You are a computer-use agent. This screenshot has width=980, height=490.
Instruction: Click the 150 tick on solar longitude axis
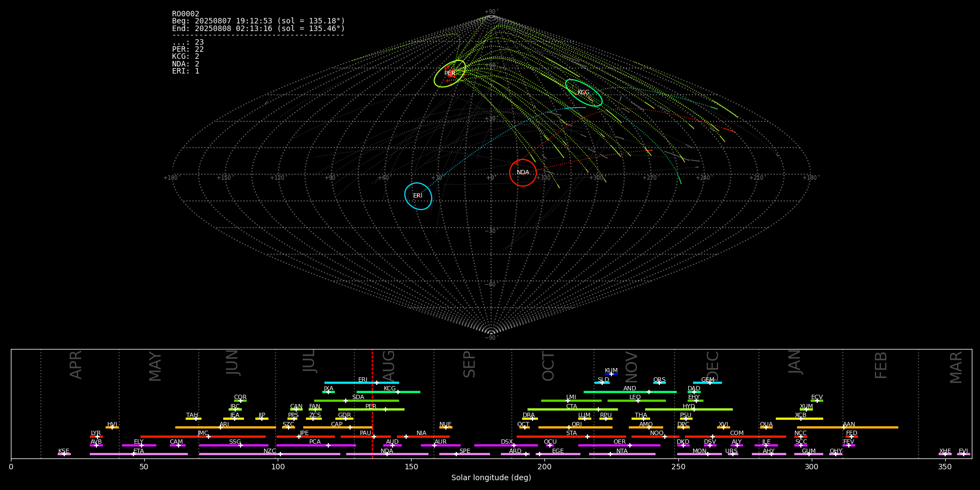coord(411,467)
